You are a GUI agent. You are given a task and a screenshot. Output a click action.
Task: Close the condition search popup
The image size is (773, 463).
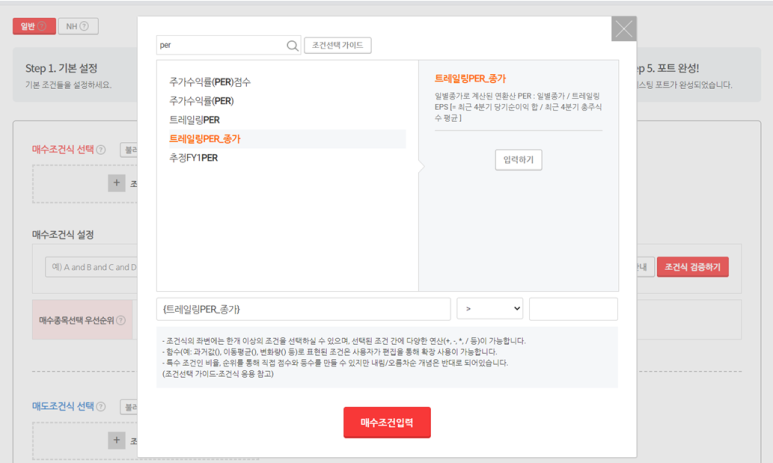click(x=624, y=29)
